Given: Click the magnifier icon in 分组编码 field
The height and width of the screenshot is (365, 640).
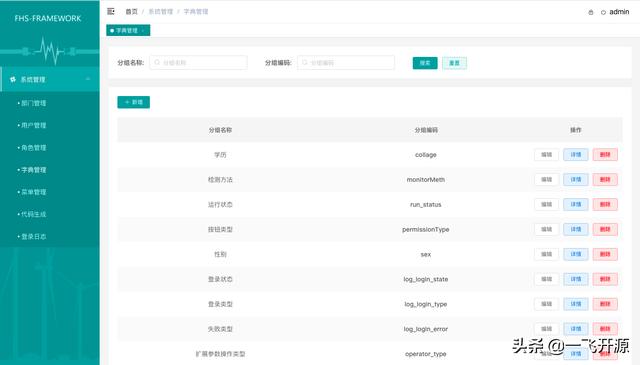Looking at the screenshot, I should coord(305,62).
